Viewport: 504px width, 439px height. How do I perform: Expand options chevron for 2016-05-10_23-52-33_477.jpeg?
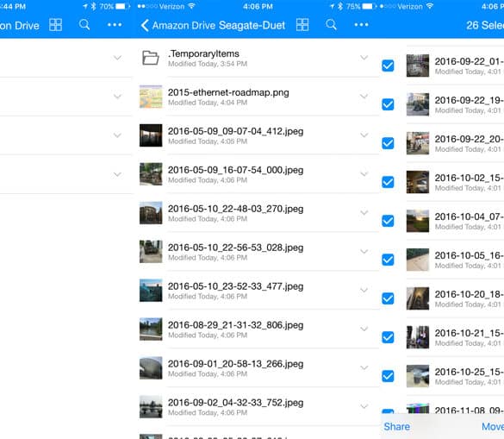[x=364, y=291]
